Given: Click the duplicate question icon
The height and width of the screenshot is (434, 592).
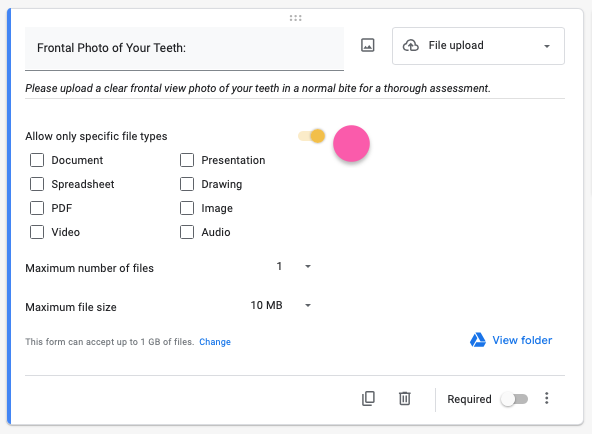Looking at the screenshot, I should click(x=368, y=399).
